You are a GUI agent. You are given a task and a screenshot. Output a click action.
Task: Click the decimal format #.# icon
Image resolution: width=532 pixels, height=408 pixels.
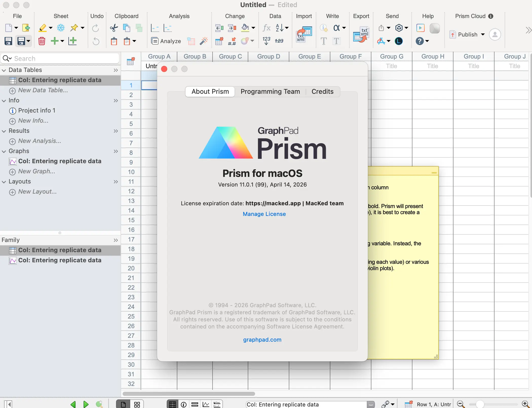pos(232,41)
